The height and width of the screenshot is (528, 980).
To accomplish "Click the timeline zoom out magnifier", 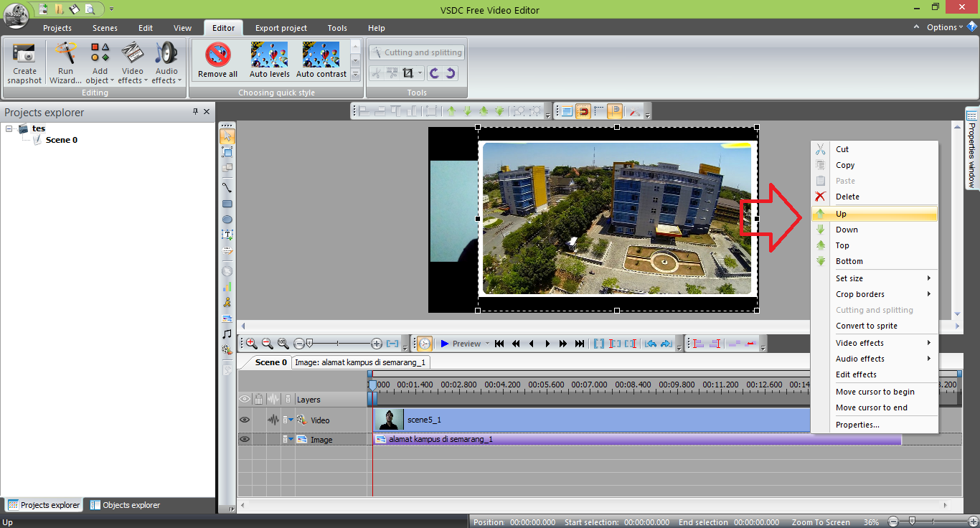I will [267, 344].
